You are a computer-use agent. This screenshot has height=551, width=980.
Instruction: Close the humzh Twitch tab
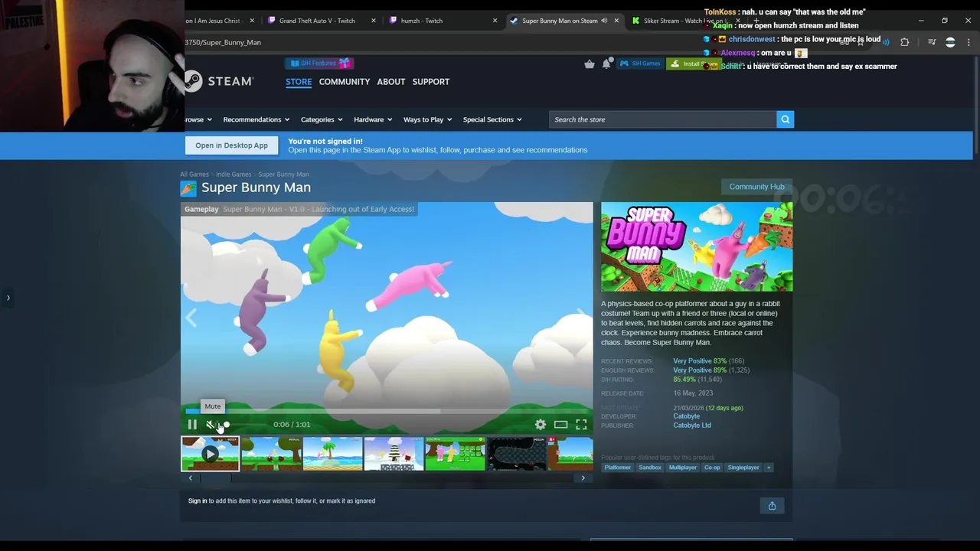click(x=495, y=21)
